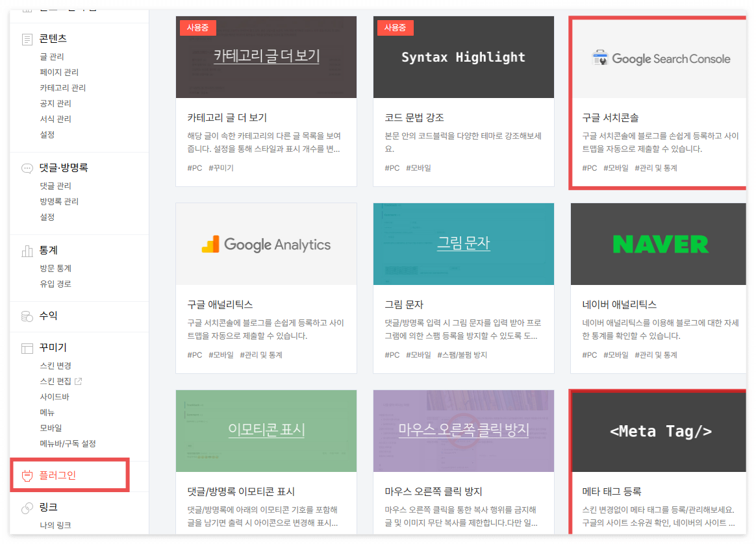Viewport: 756px width, 544px height.
Task: Click #스팸/불펌 방지 tag on 그림 문자
Action: [462, 354]
